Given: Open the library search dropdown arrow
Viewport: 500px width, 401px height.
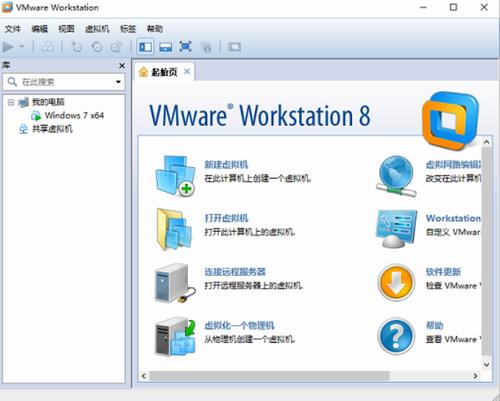Looking at the screenshot, I should tap(118, 82).
